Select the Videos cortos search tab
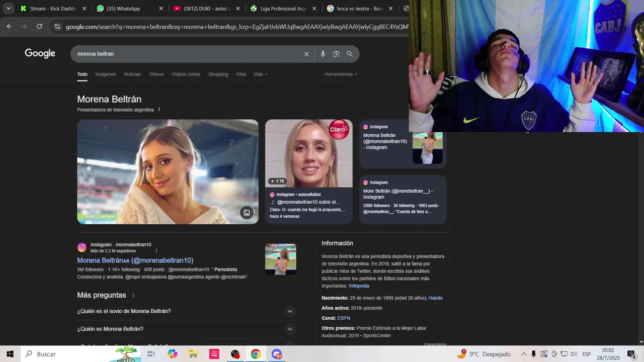This screenshot has height=362, width=644. coord(186,74)
